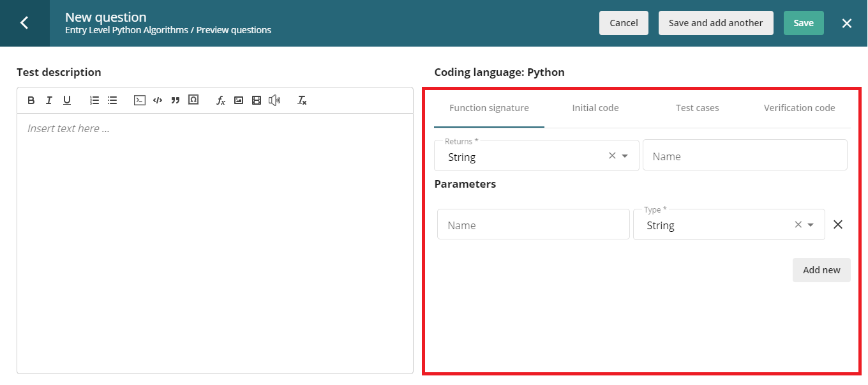Focus the function Name field
The image size is (868, 385).
click(x=745, y=155)
